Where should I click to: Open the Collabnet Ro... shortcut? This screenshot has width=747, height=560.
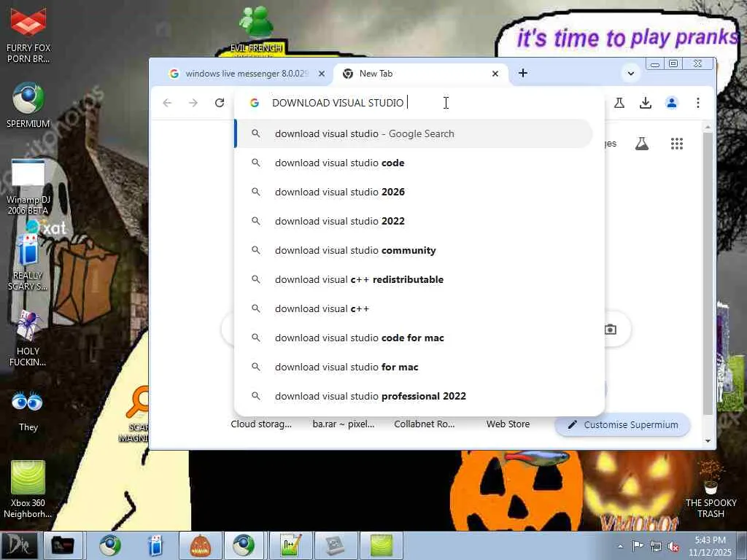(424, 424)
